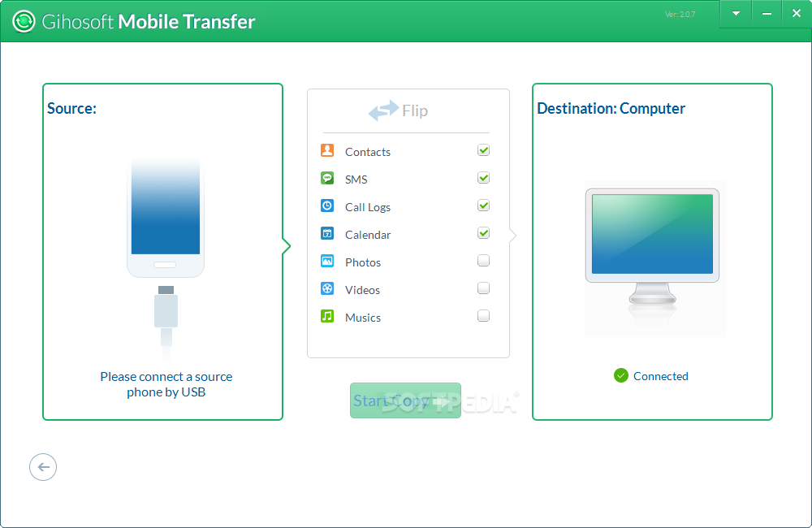Click the Gihosoft logo icon
Viewport: 812px width, 528px height.
tap(24, 21)
